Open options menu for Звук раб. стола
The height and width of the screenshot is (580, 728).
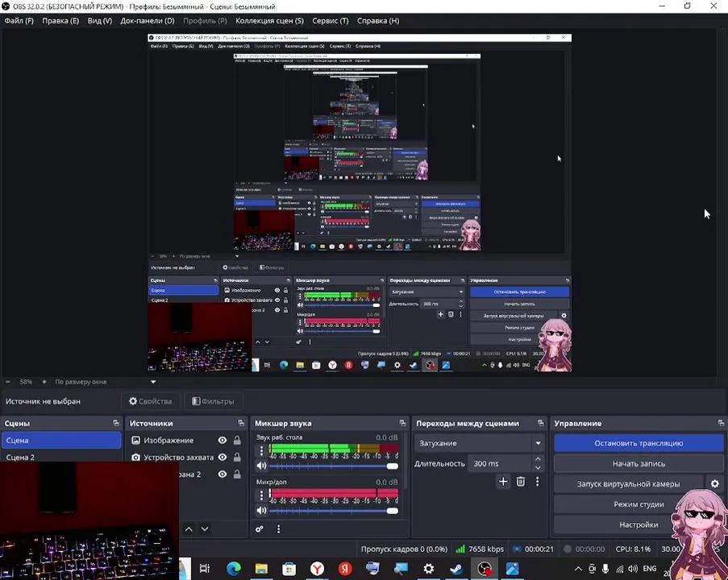tap(261, 450)
